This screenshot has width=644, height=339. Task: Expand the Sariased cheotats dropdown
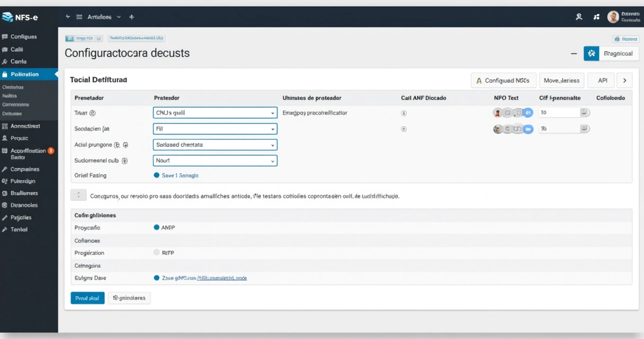click(x=214, y=144)
